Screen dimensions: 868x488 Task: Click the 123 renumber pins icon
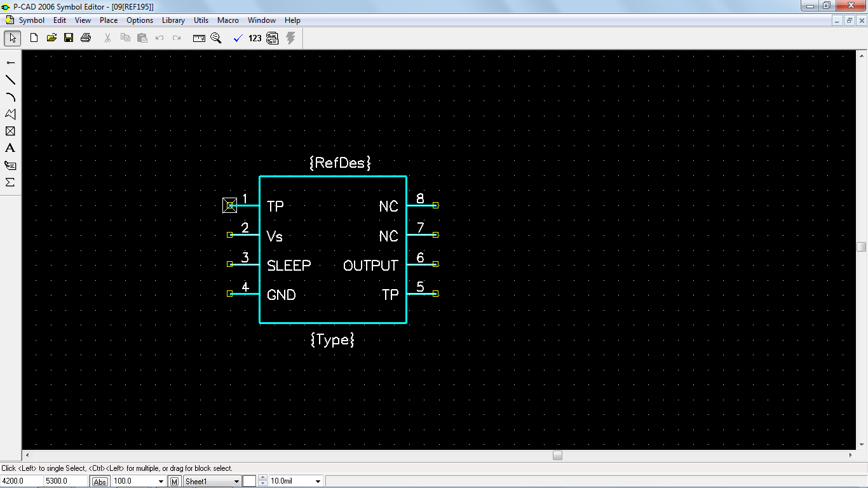(255, 38)
